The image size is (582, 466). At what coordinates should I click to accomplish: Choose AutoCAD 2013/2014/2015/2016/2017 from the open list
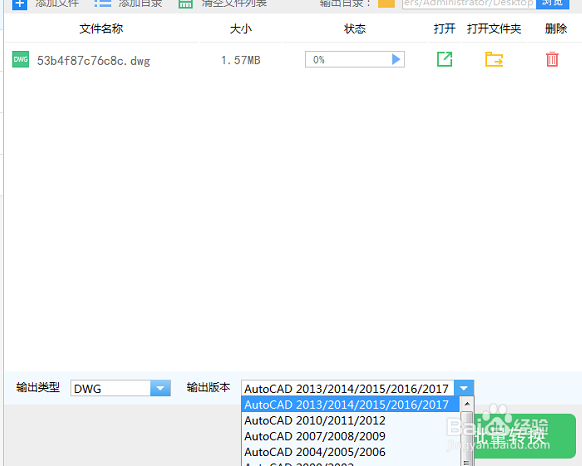(351, 404)
